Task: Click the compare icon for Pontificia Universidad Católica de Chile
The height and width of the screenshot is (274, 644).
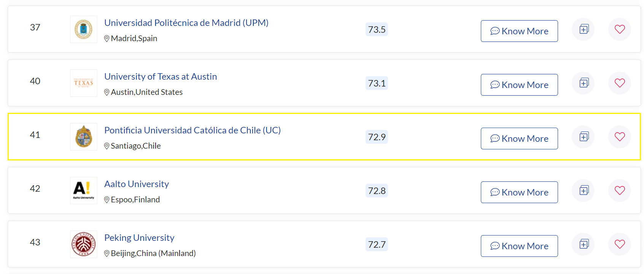Action: 583,136
